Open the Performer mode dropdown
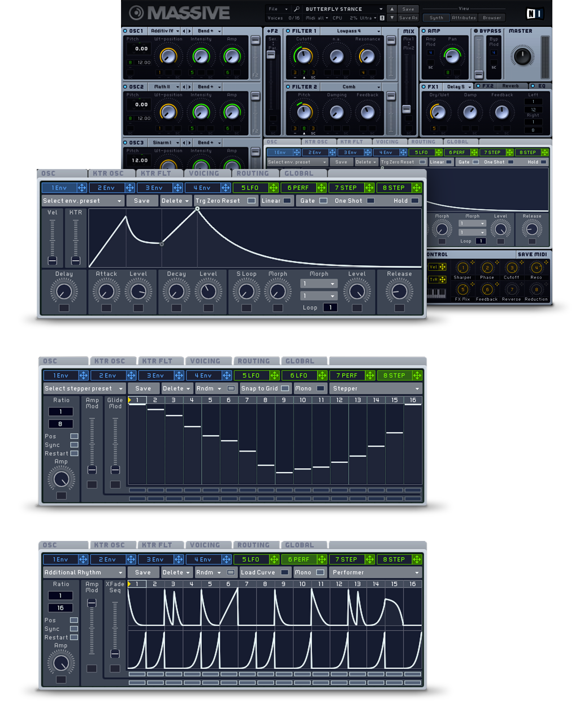This screenshot has width=588, height=728. tap(376, 573)
